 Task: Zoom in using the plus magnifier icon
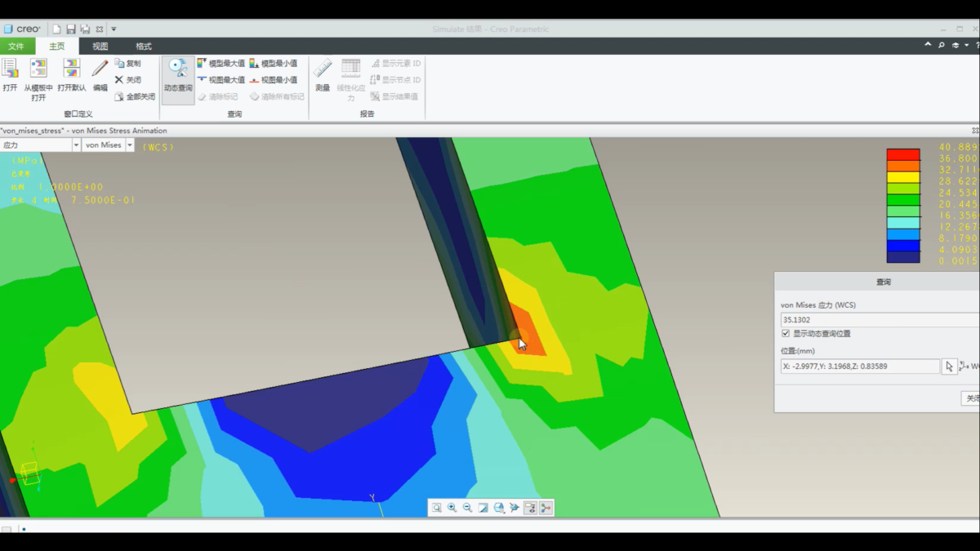click(x=452, y=508)
